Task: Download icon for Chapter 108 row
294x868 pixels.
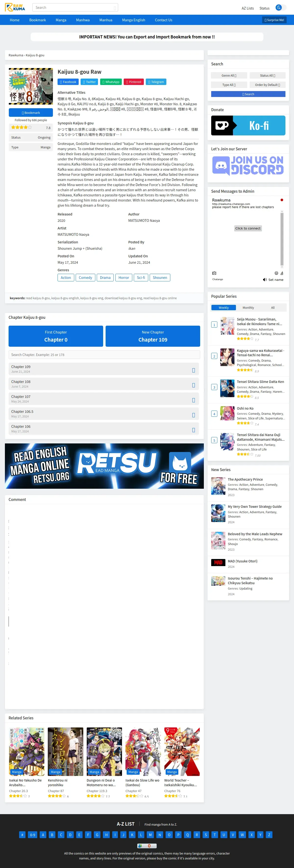Action: coord(194,385)
